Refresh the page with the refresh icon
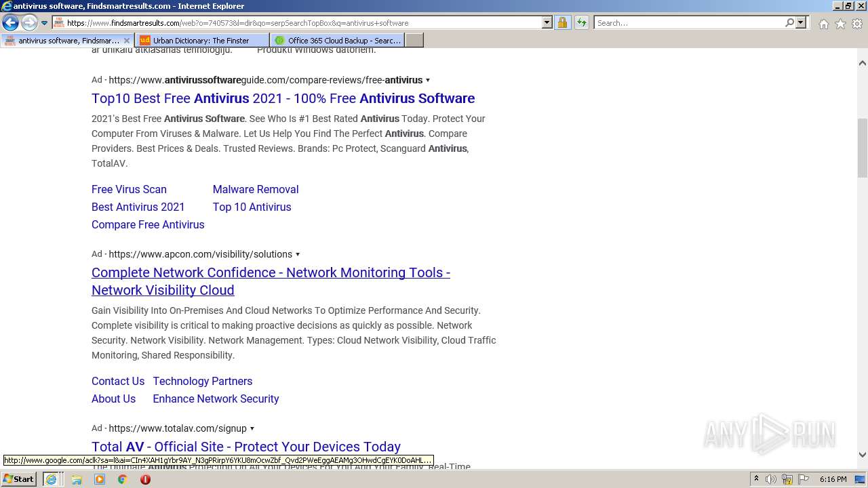This screenshot has width=868, height=488. tap(582, 22)
